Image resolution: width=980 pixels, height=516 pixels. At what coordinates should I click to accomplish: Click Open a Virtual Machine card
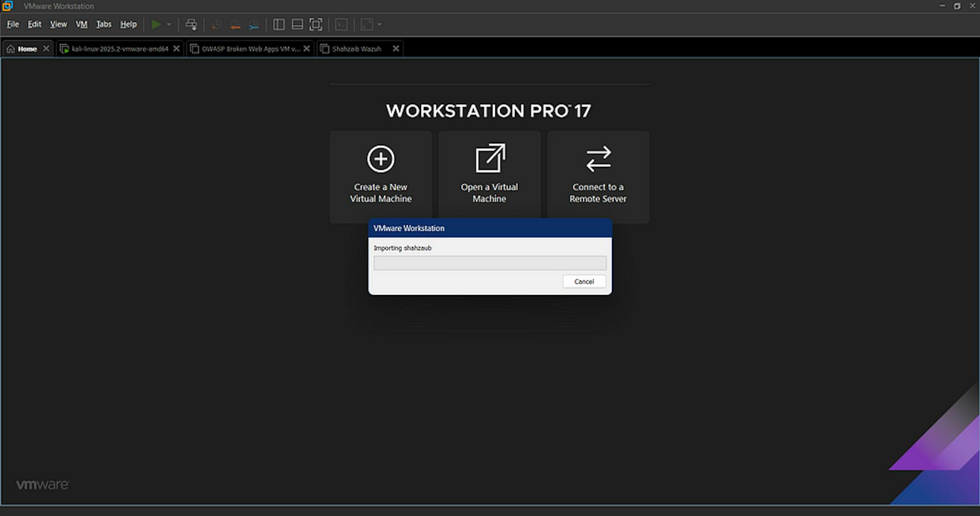tap(490, 177)
